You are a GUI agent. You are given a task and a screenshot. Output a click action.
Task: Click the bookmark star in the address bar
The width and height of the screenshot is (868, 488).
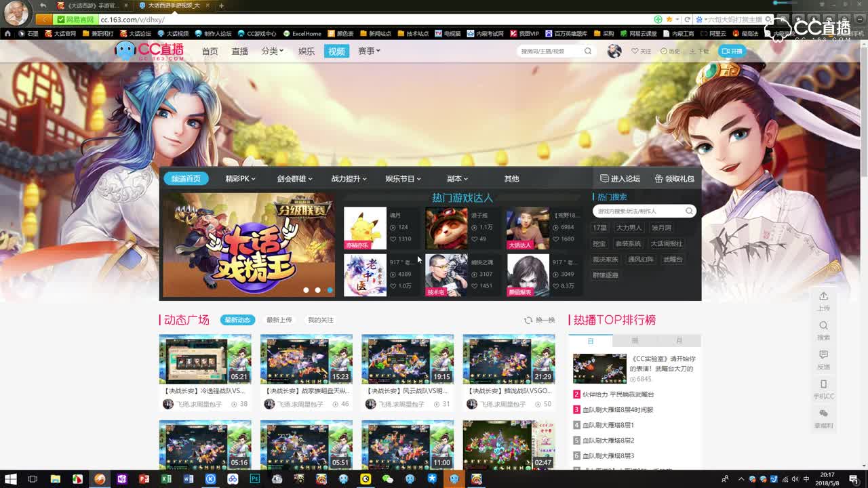point(669,20)
